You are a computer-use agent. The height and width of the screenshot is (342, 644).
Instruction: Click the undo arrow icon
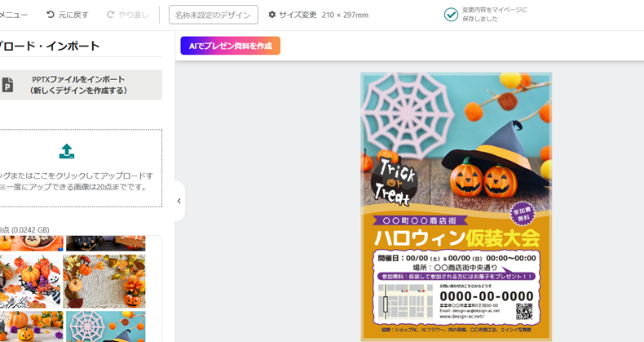[51, 15]
